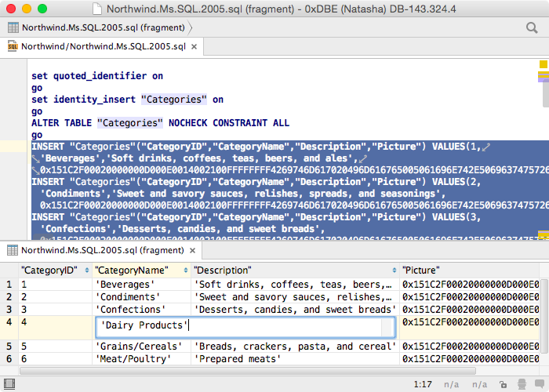The height and width of the screenshot is (392, 549).
Task: Select the 'Grains/Cereals' cell
Action: 141,347
